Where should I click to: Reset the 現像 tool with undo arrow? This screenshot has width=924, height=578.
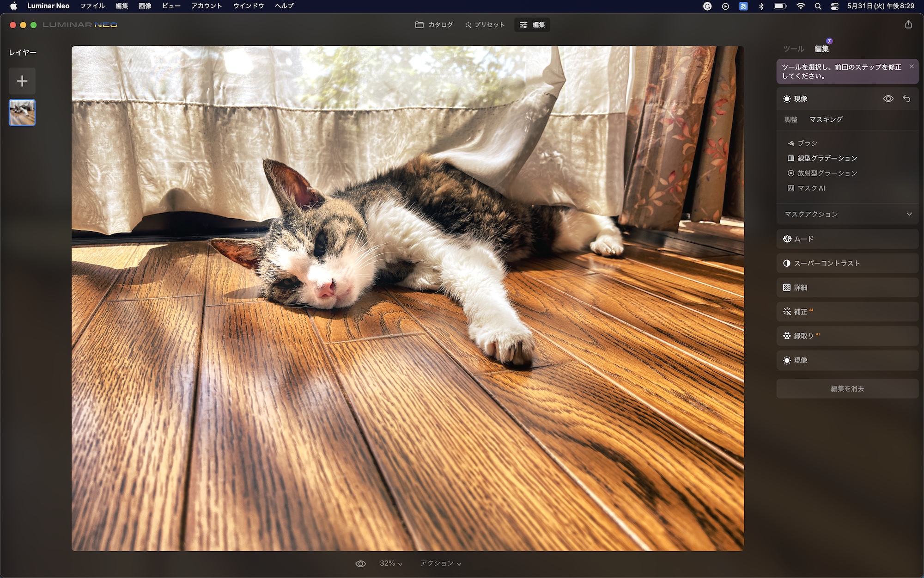pyautogui.click(x=906, y=99)
